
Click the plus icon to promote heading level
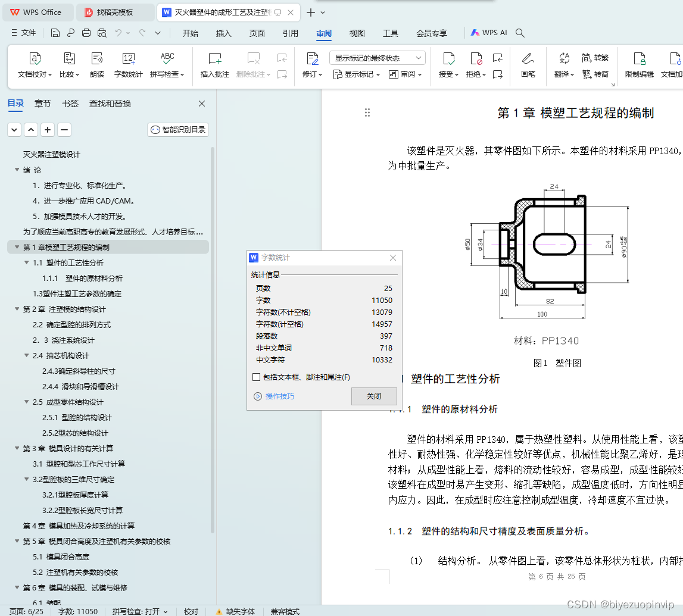coord(48,130)
